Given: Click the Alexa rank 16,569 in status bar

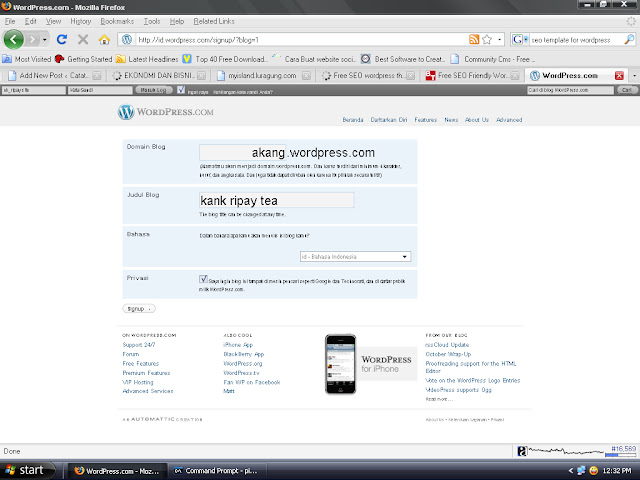Looking at the screenshot, I should coord(623,449).
